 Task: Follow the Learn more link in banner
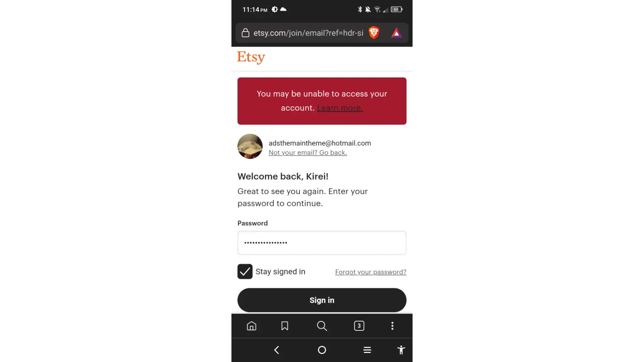pos(340,108)
